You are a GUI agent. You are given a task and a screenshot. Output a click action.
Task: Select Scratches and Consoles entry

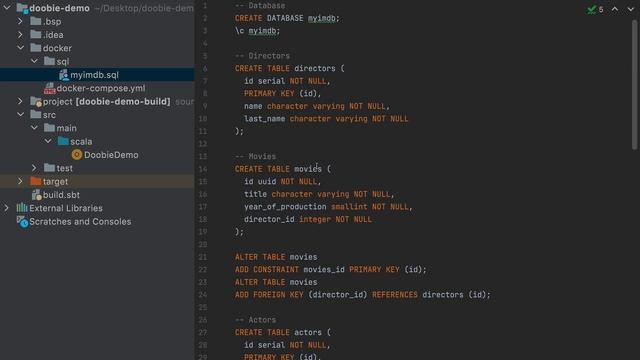pyautogui.click(x=80, y=222)
